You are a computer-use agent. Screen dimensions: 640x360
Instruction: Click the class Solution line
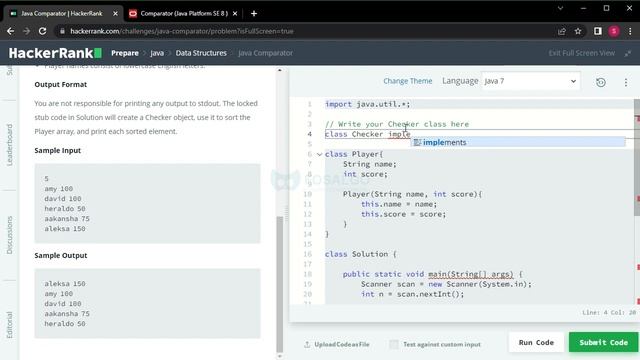point(360,254)
